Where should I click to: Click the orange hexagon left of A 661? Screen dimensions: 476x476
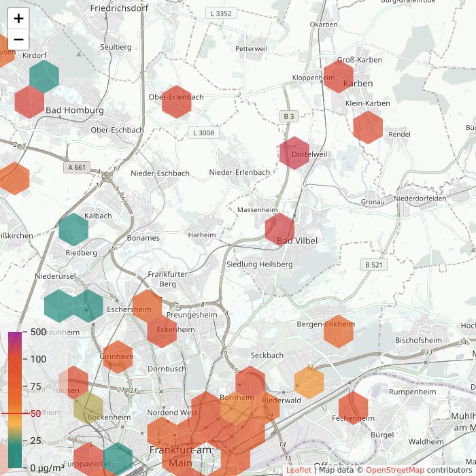[x=14, y=178]
